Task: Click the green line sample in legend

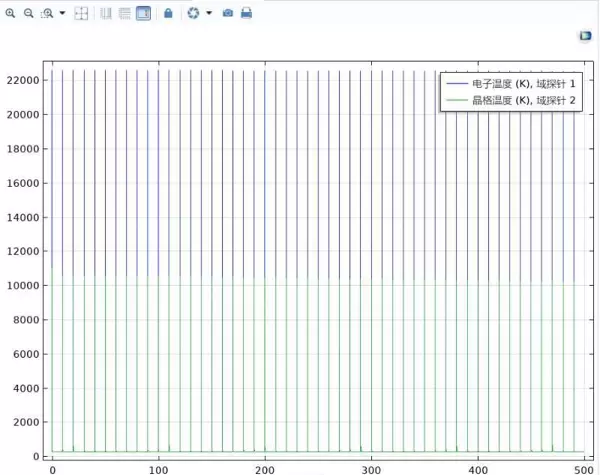Action: click(x=456, y=101)
